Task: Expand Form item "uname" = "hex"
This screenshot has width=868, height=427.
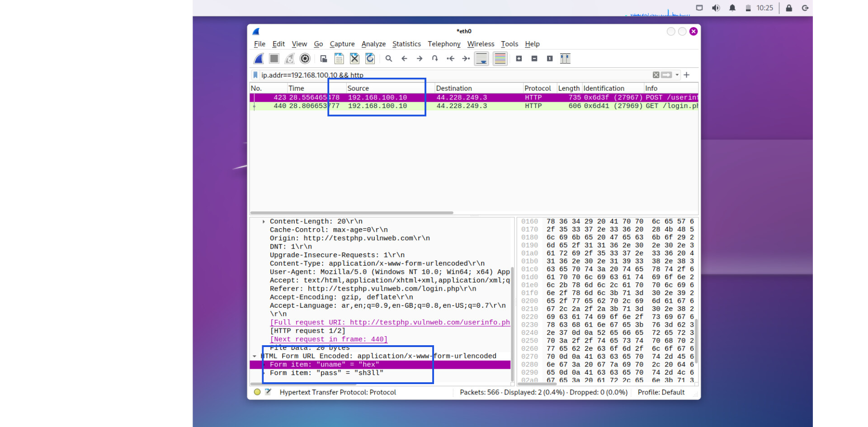Action: 264,365
